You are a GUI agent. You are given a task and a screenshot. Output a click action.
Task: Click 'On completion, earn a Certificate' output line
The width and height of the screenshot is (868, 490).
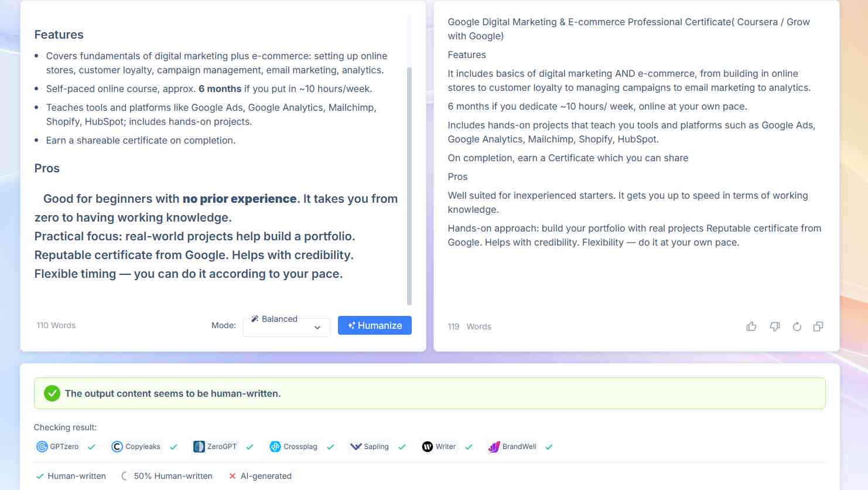pyautogui.click(x=568, y=158)
